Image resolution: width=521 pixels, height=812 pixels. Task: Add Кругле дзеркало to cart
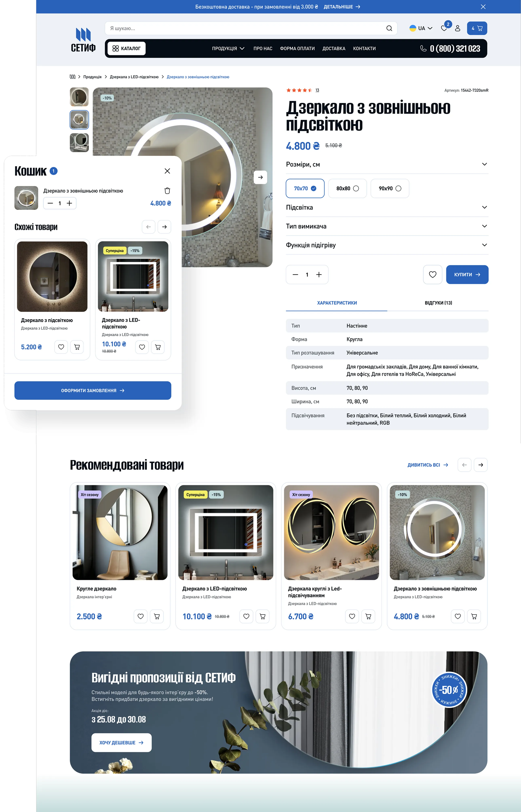[157, 616]
